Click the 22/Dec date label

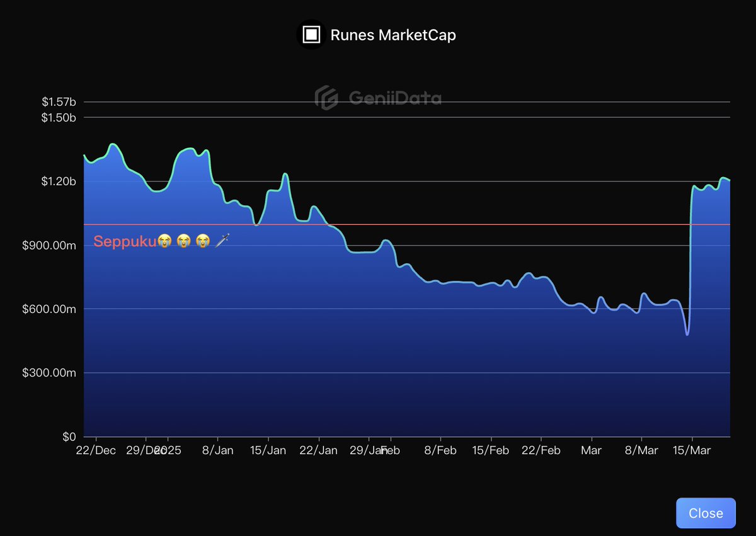click(96, 450)
